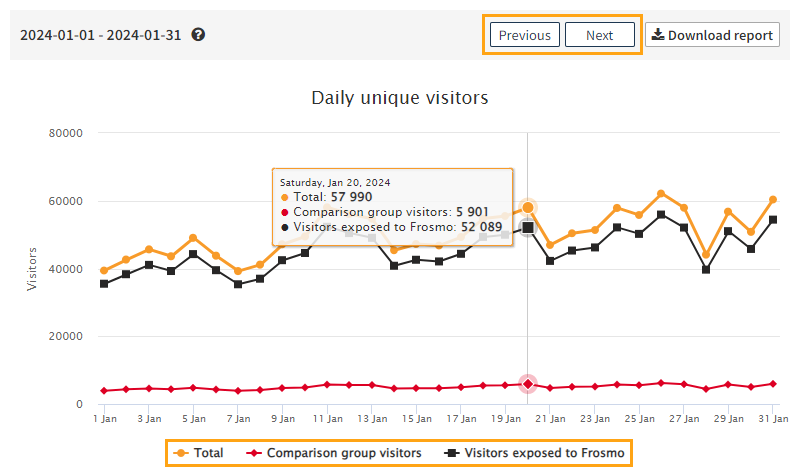Click the Previous period button
This screenshot has width=800, height=470.
[525, 35]
